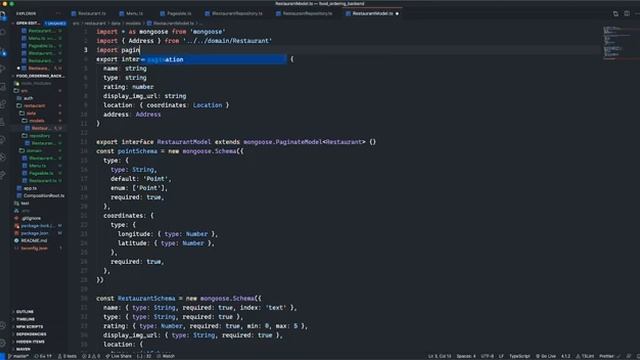This screenshot has height=360, width=640.
Task: Change Spaces: 4 indentation setting
Action: pos(466,356)
